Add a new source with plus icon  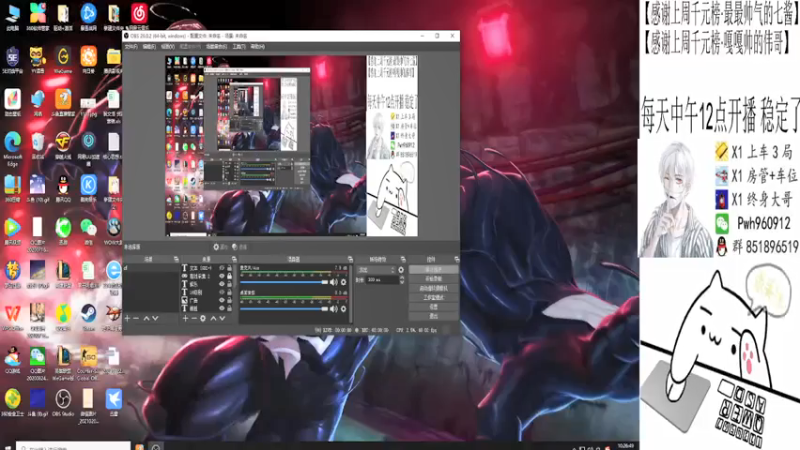[x=185, y=318]
